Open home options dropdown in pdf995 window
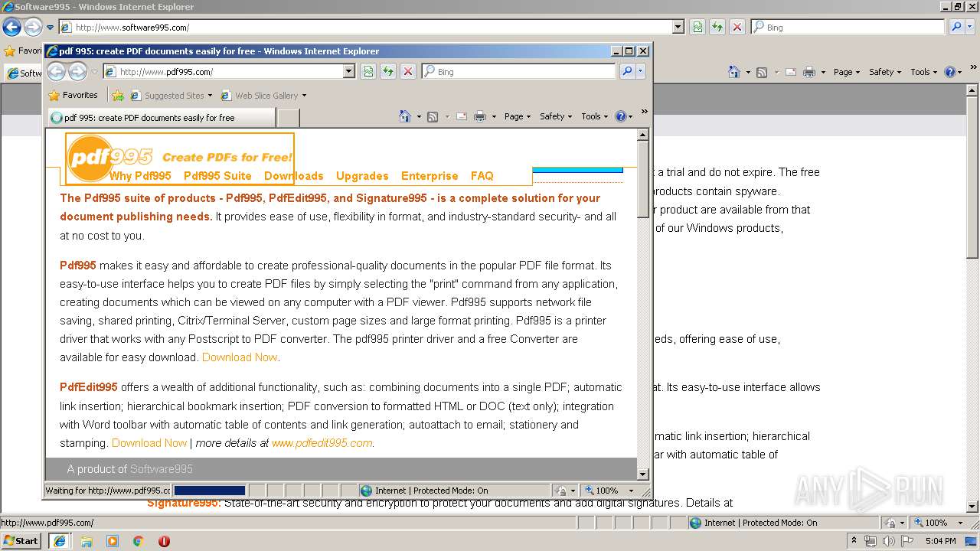The width and height of the screenshot is (980, 551). pos(419,117)
